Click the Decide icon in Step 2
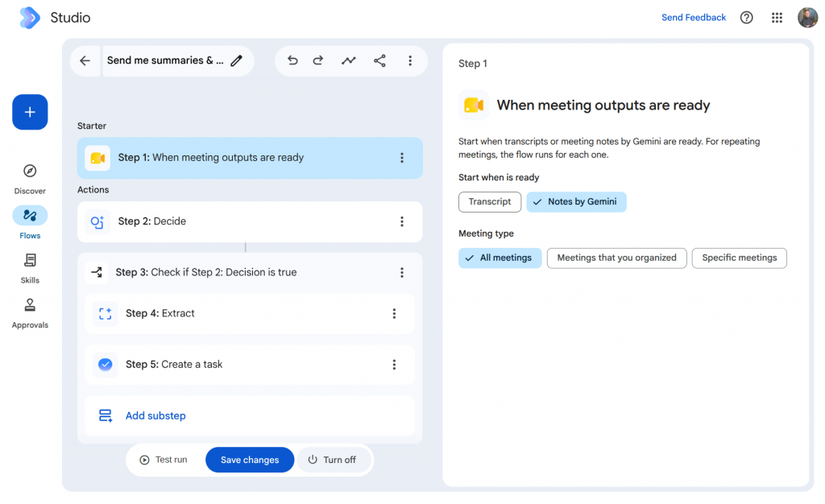The image size is (825, 504). tap(97, 221)
